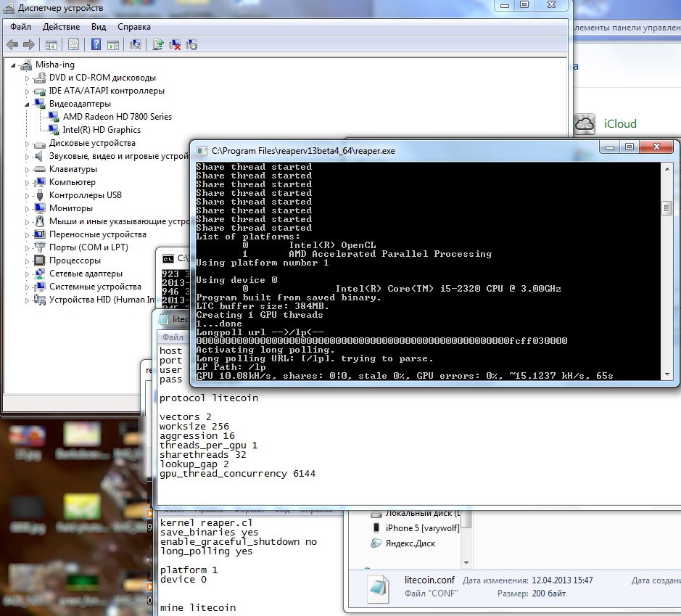This screenshot has width=681, height=616.
Task: Expand the Клавиатуры node
Action: 27,170
